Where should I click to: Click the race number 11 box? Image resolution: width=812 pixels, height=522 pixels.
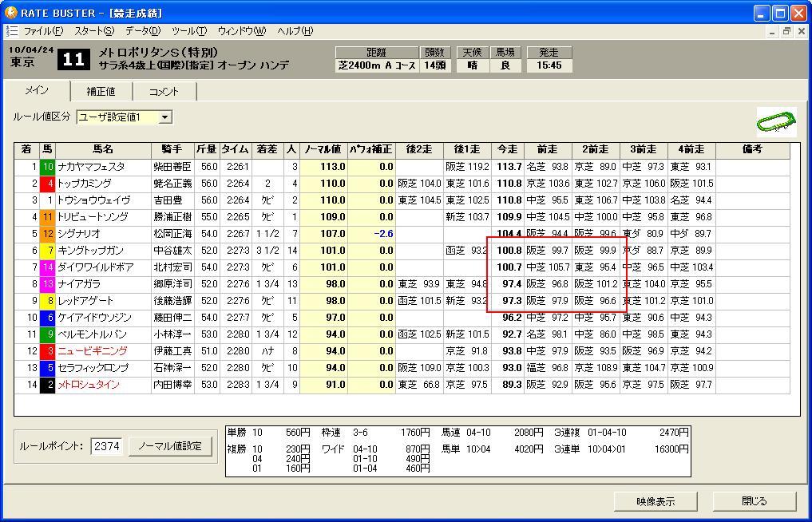click(x=73, y=59)
